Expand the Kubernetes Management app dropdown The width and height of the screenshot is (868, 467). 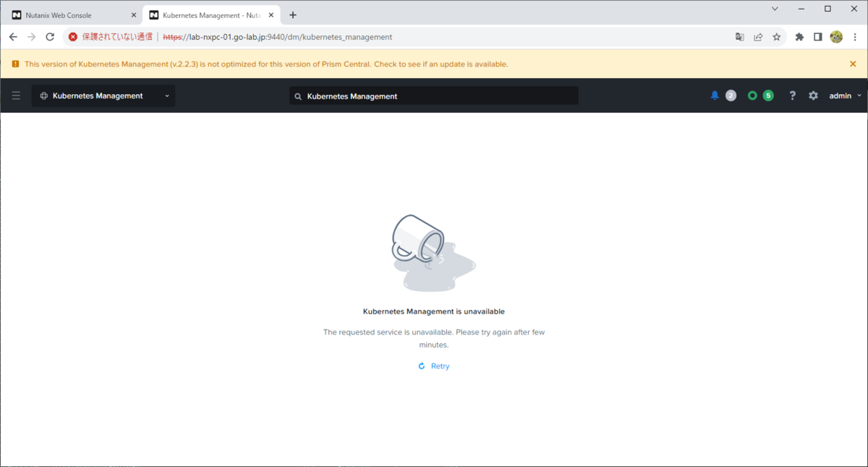point(103,96)
